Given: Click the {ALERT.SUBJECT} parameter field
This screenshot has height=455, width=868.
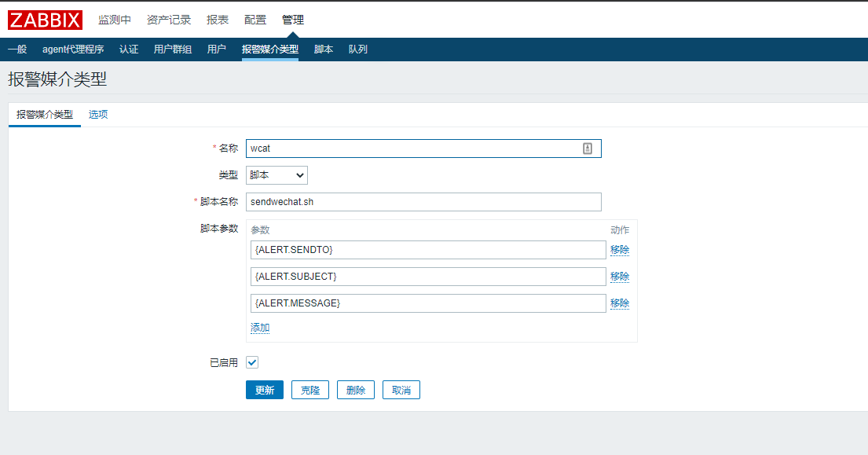Looking at the screenshot, I should click(x=428, y=277).
